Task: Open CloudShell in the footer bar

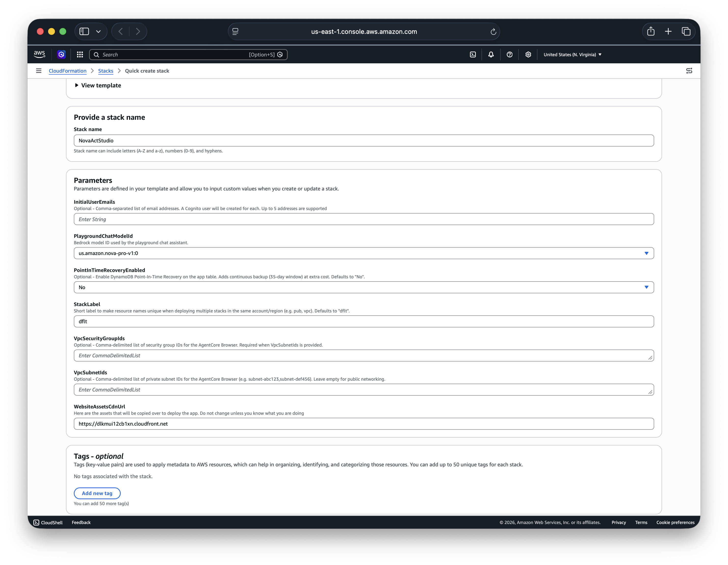Action: tap(48, 522)
